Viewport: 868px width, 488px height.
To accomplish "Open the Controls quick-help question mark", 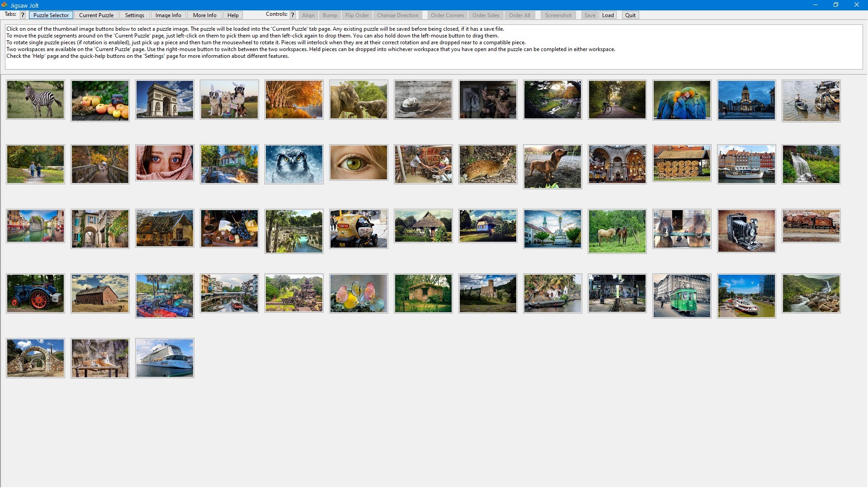I will pos(292,15).
